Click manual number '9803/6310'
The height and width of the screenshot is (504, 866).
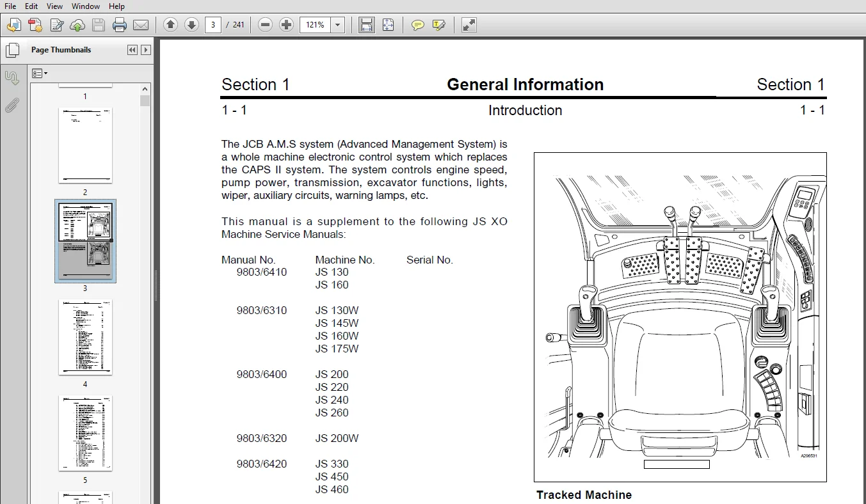coord(262,310)
